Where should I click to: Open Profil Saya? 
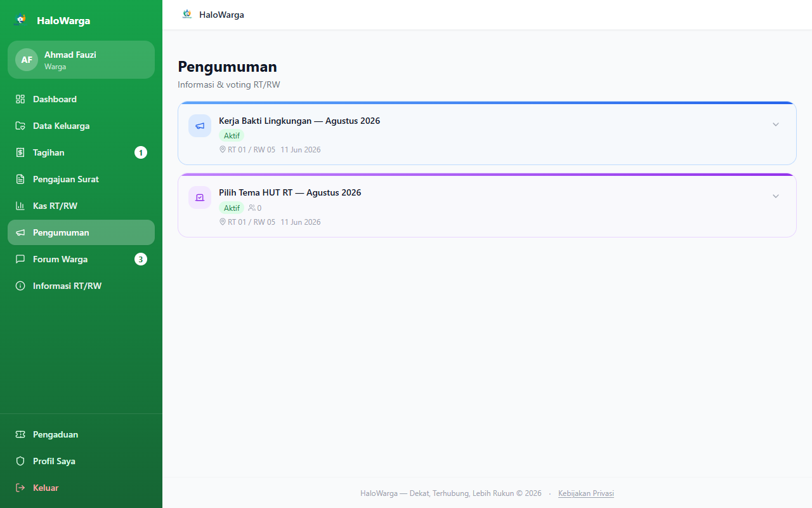81,461
